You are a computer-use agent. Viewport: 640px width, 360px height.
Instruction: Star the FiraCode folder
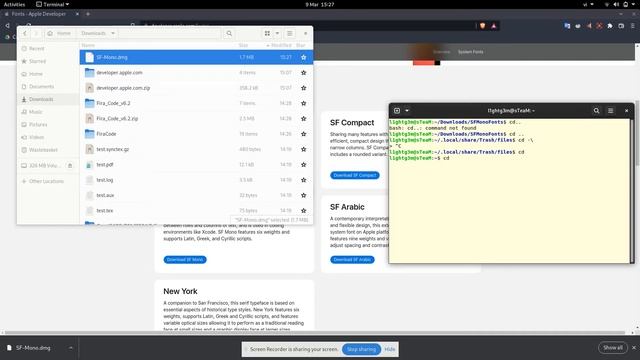[x=303, y=134]
